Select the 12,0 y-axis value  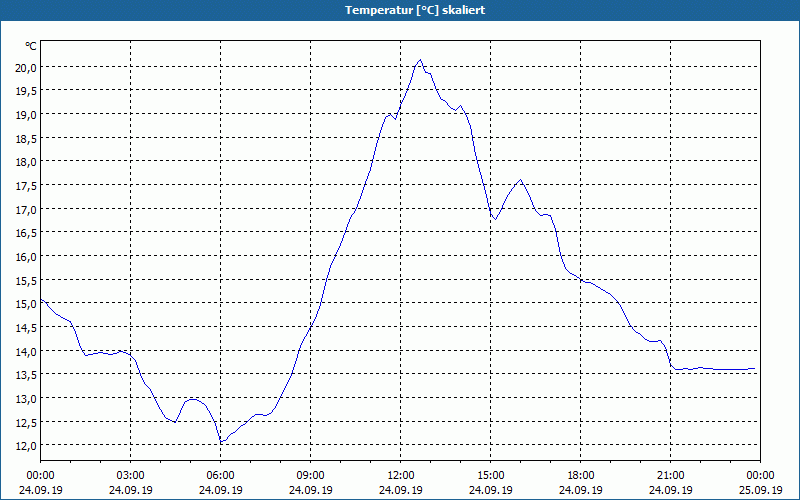(x=27, y=445)
